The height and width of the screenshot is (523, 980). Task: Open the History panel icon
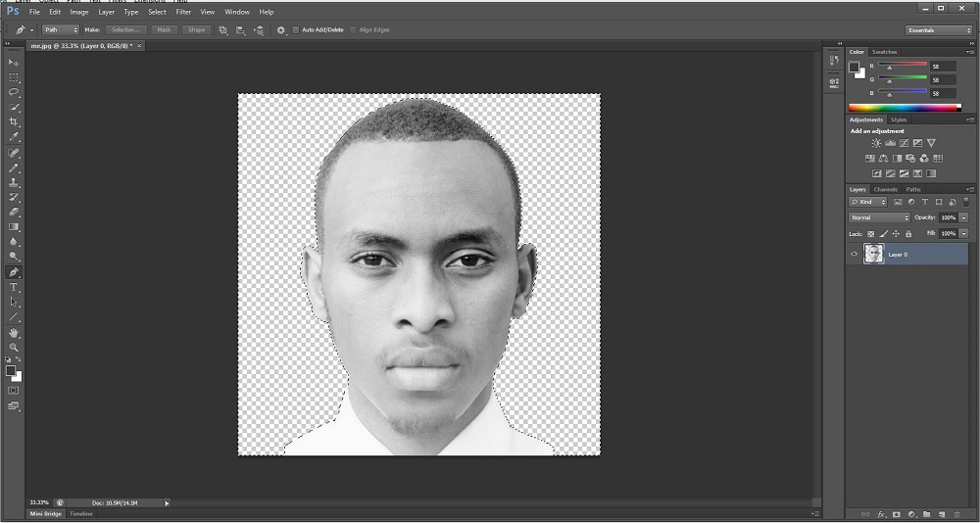tap(834, 60)
